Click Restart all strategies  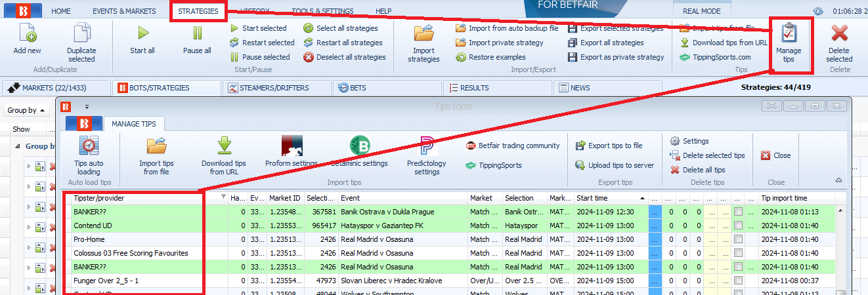click(x=343, y=43)
